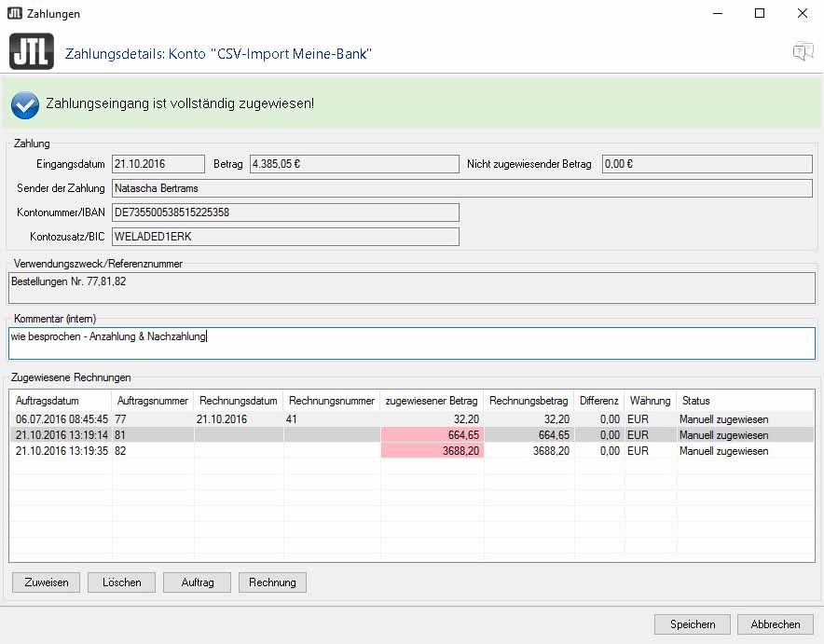Click the Kontonummer/IBAN field
824x644 pixels.
pos(285,212)
